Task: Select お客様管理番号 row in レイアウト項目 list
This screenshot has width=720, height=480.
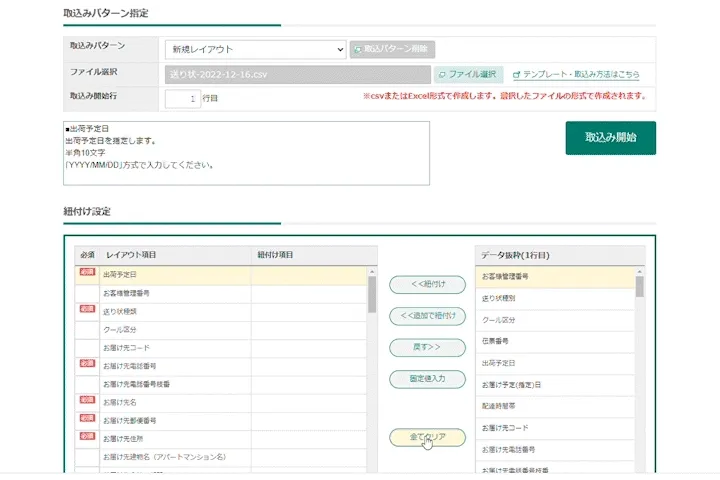Action: [x=221, y=293]
